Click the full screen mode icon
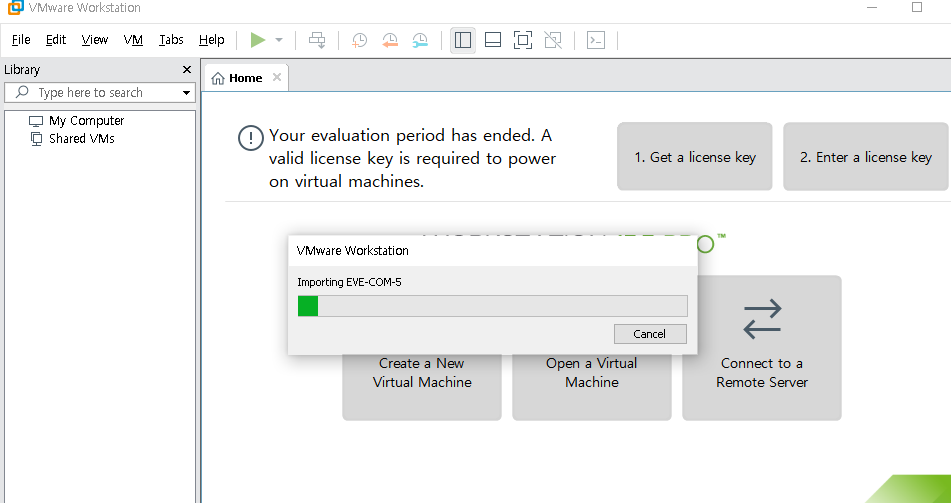This screenshot has width=951, height=503. (x=523, y=40)
